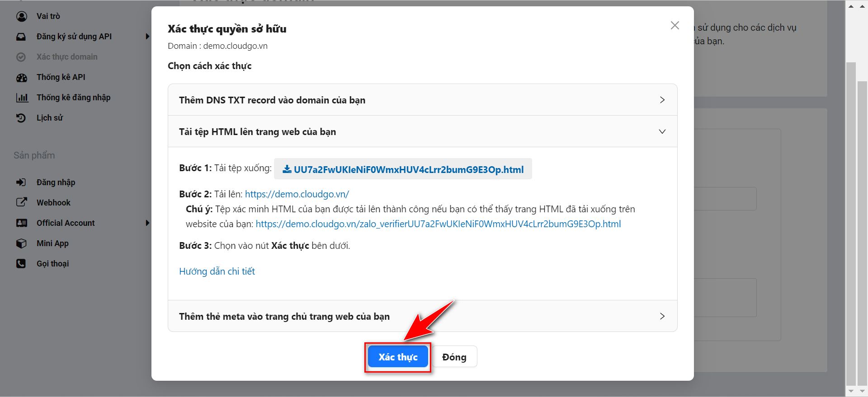Viewport: 868px width, 397px height.
Task: Download the verification HTML file
Action: [x=403, y=169]
